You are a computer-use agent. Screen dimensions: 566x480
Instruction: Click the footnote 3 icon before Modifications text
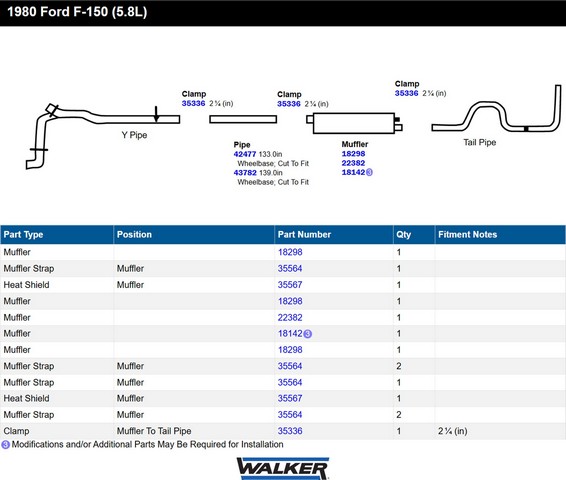click(x=5, y=445)
